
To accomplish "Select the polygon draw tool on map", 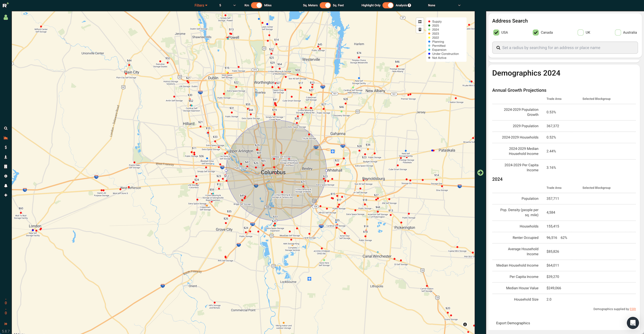I will (x=420, y=22).
